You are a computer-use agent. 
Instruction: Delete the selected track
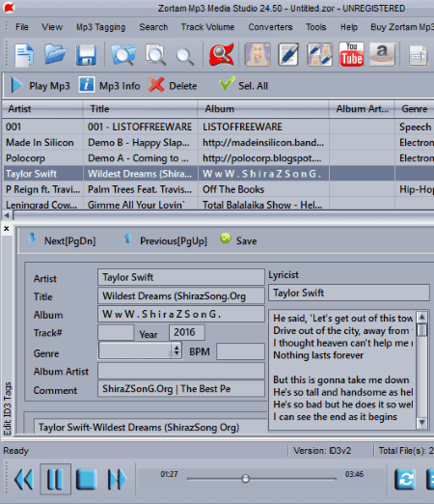tap(173, 86)
